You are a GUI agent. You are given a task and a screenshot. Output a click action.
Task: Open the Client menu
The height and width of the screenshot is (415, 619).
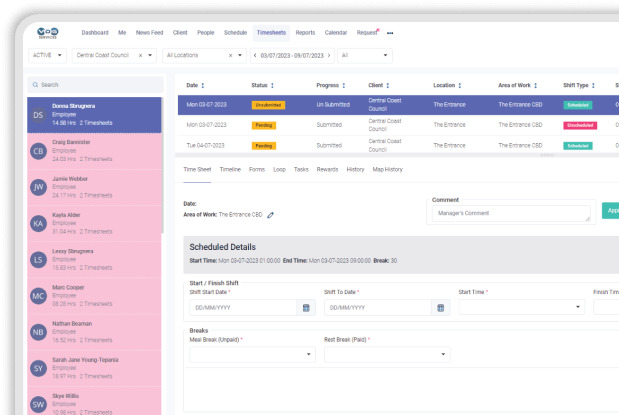tap(180, 33)
